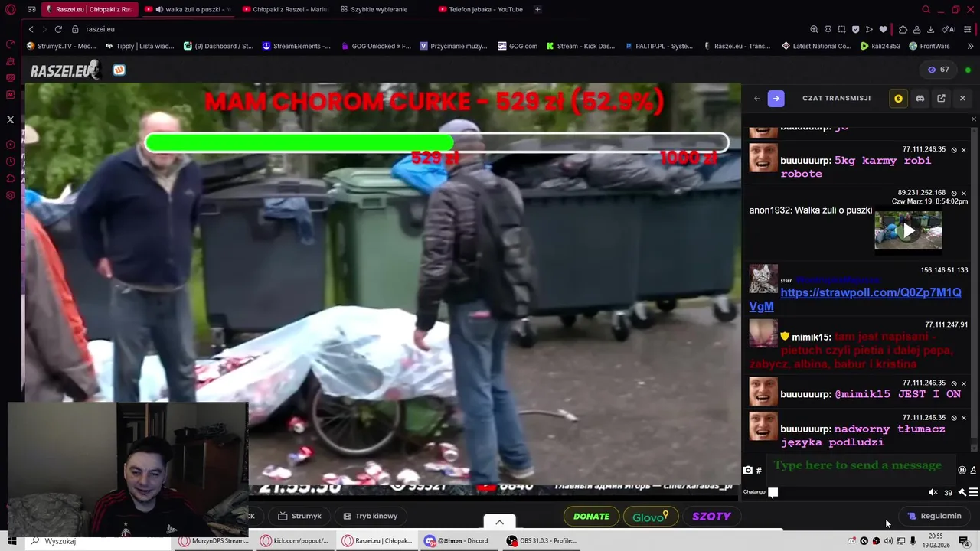The width and height of the screenshot is (980, 551).
Task: Click the hashtag icon beside the message box
Action: (759, 470)
